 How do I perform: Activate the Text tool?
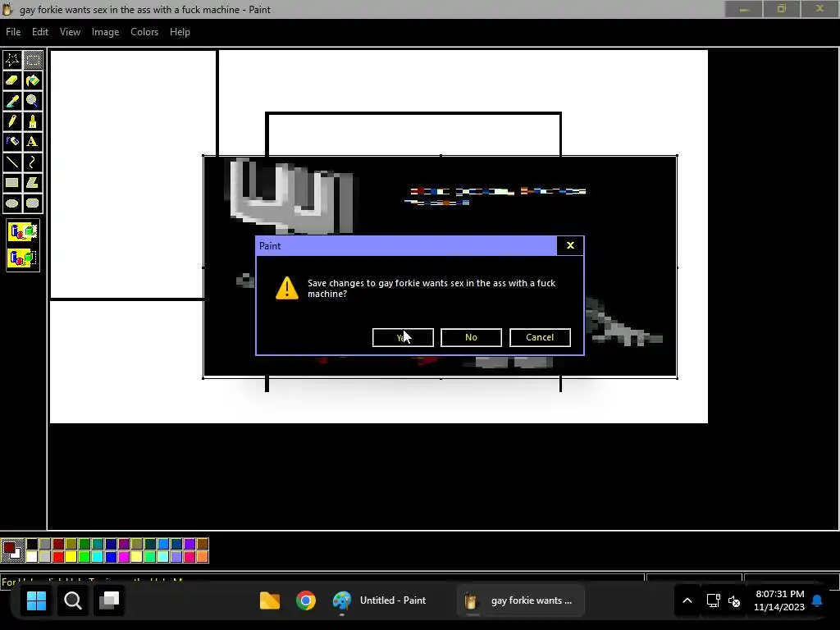tap(33, 141)
